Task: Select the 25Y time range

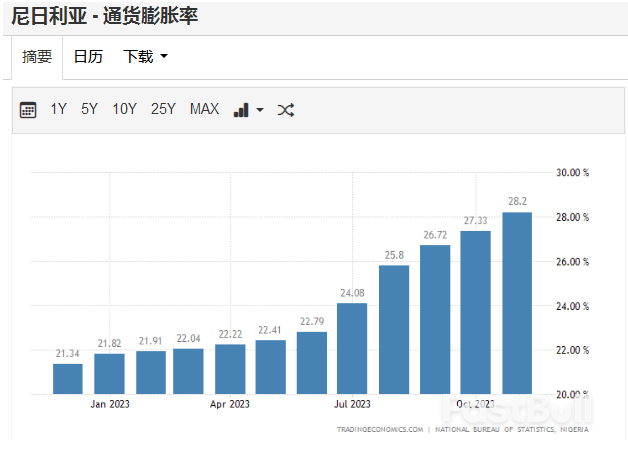Action: click(x=163, y=109)
